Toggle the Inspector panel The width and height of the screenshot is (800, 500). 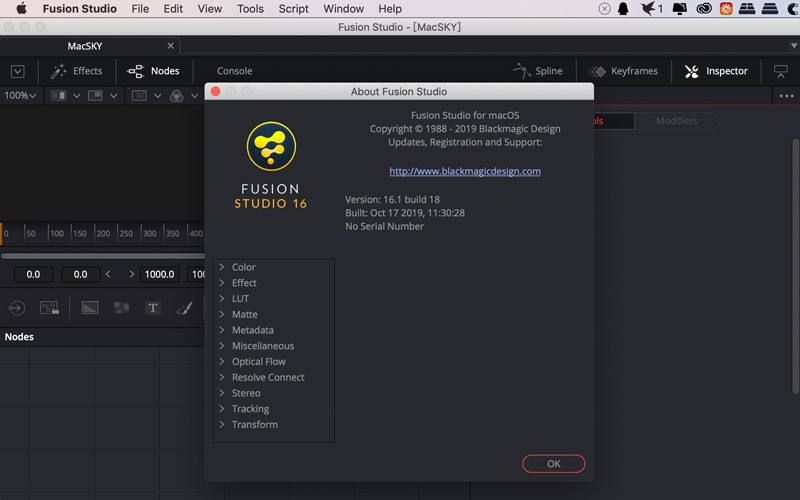(716, 71)
